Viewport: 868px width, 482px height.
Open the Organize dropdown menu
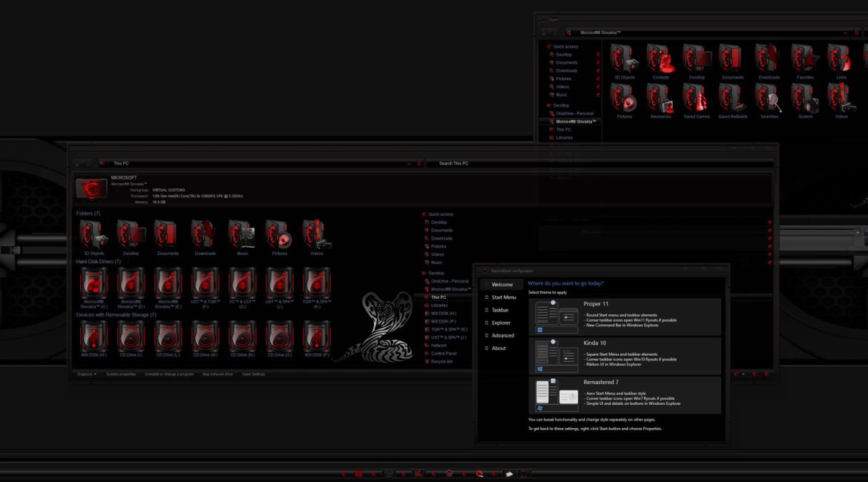point(86,374)
